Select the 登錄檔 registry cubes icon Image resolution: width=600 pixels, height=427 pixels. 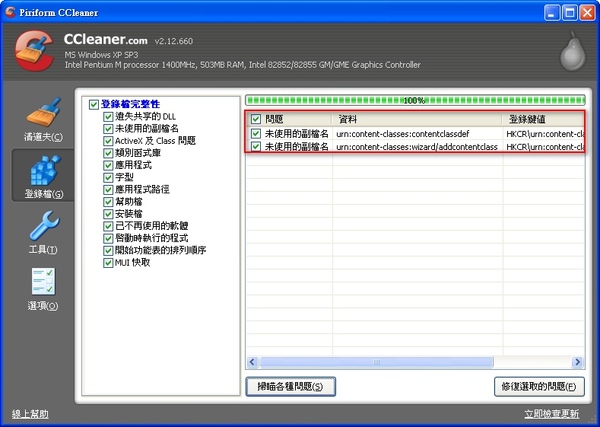pyautogui.click(x=45, y=170)
